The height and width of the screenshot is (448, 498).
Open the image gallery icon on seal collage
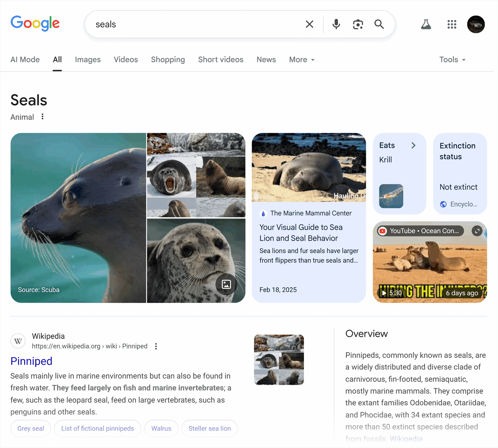coord(226,284)
